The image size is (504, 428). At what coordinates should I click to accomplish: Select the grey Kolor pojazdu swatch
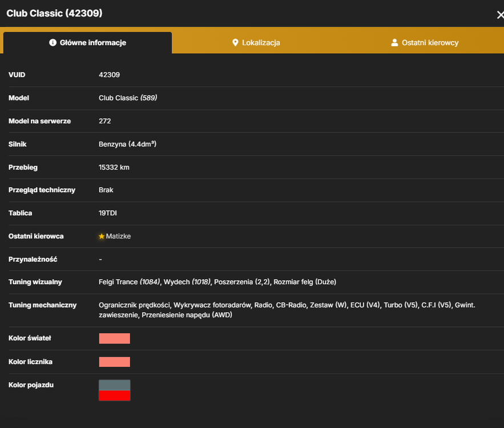click(x=114, y=385)
